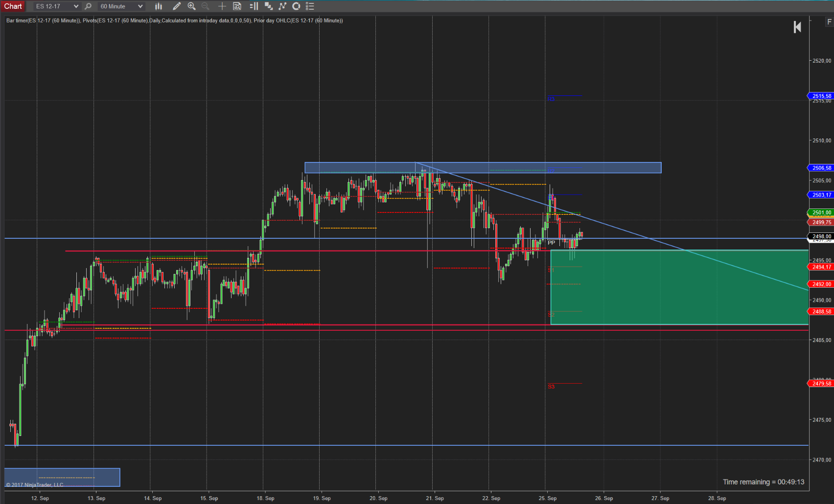
Task: Click the instrument search magnifier
Action: 88,6
